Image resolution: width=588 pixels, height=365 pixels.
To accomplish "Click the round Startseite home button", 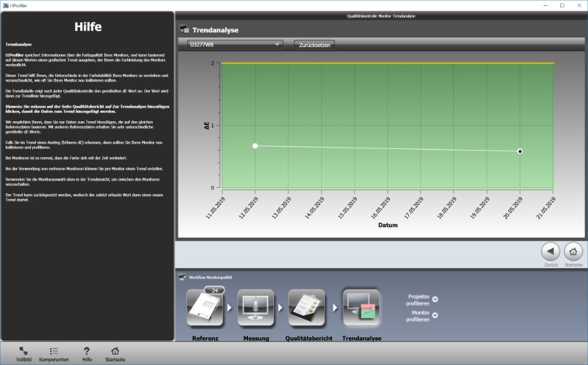I will point(573,251).
